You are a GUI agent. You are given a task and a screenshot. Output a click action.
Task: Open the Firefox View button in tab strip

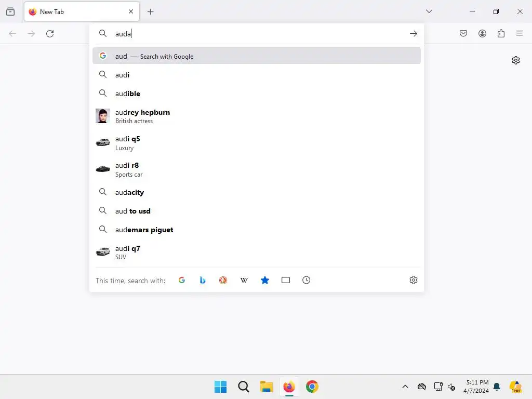point(10,11)
